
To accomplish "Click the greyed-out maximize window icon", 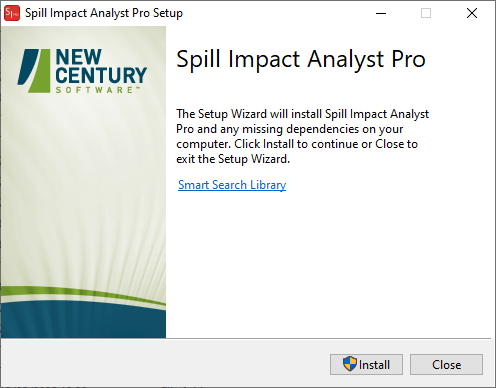I will coord(426,13).
